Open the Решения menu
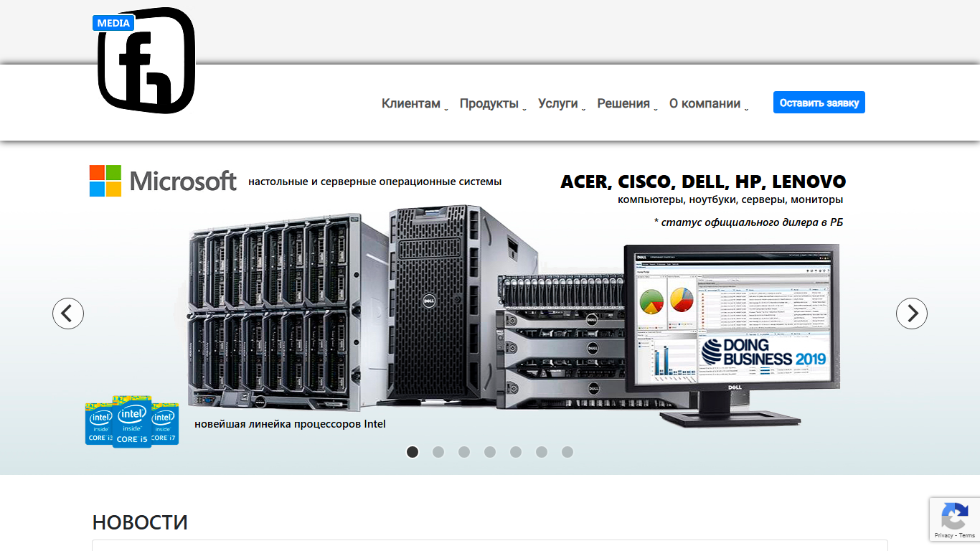Screen dimensions: 980x551 pyautogui.click(x=626, y=104)
